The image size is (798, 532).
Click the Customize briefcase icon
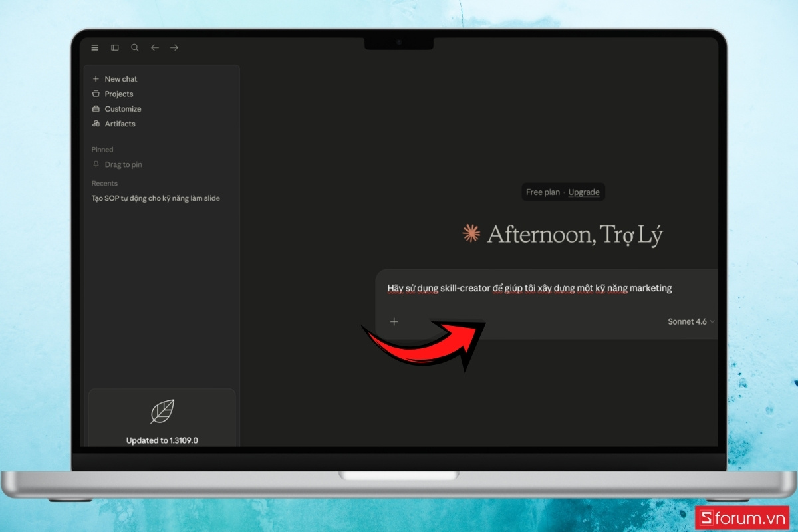96,109
